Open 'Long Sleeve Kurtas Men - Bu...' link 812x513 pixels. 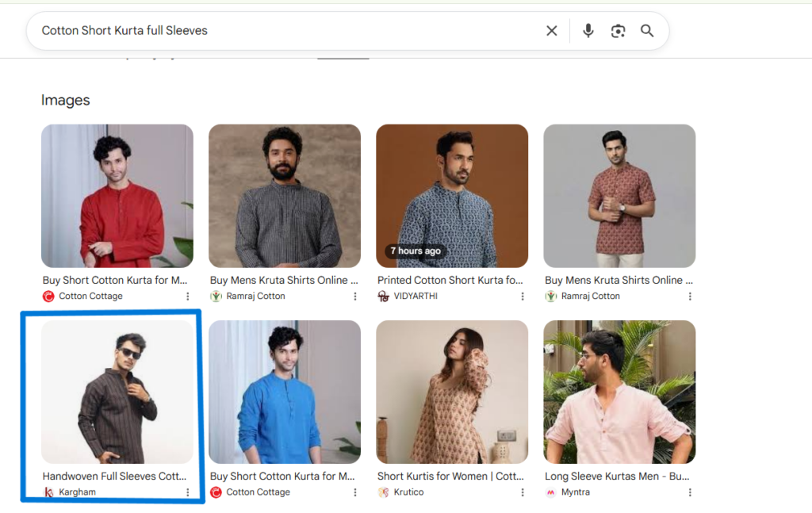point(616,477)
